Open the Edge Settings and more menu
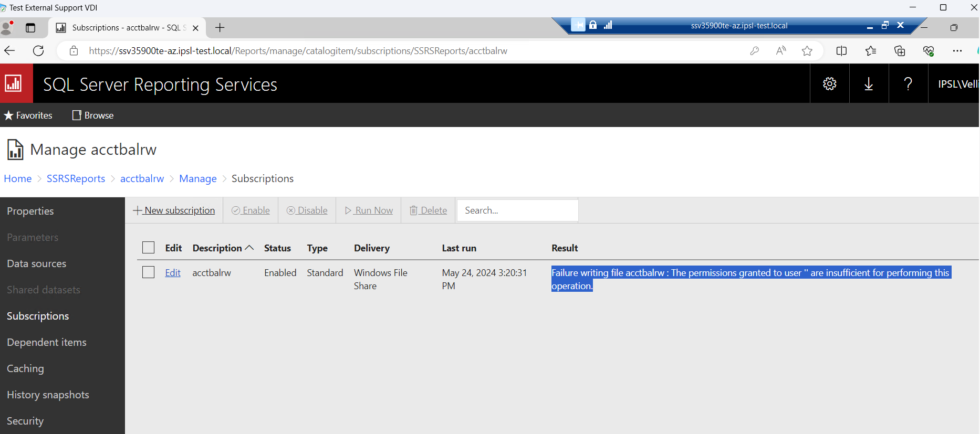Viewport: 980px width, 434px height. coord(957,51)
